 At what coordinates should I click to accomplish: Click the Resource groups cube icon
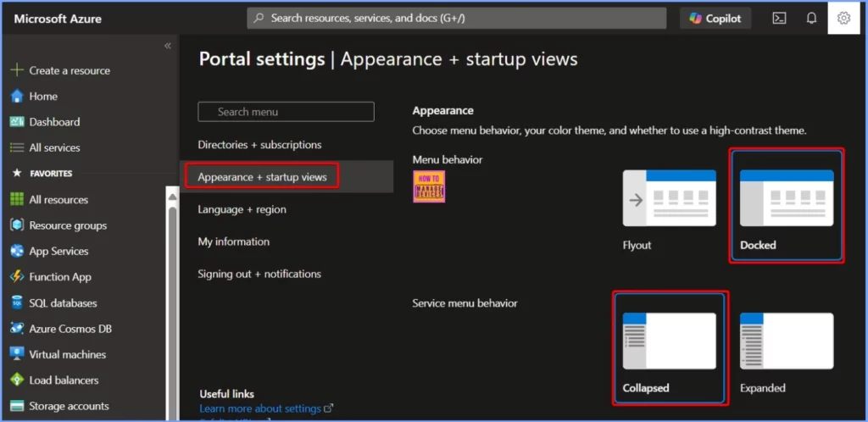click(17, 225)
